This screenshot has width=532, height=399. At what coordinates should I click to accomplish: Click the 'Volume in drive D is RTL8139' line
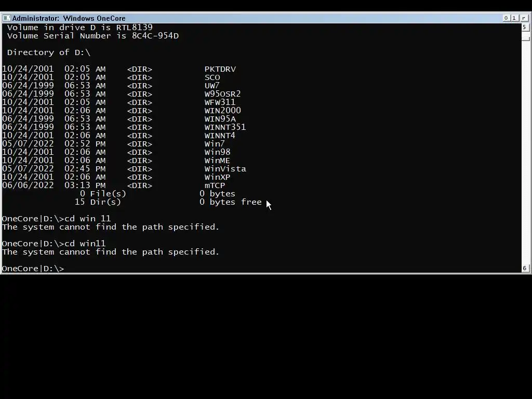79,28
